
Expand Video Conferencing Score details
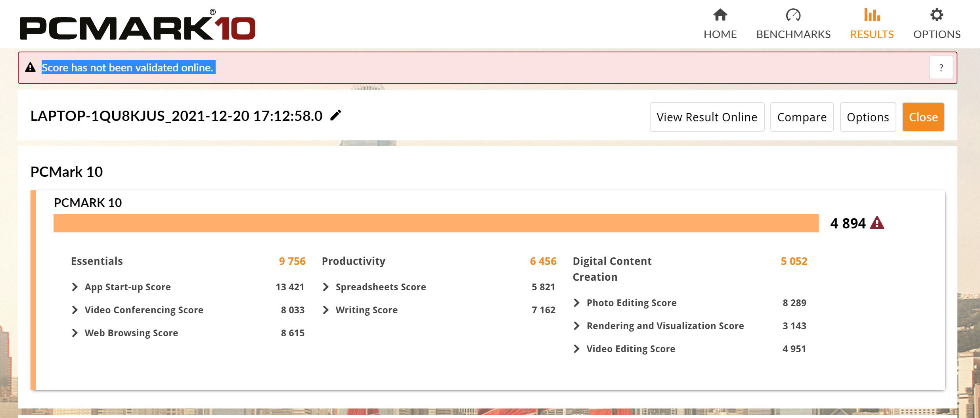pos(75,310)
